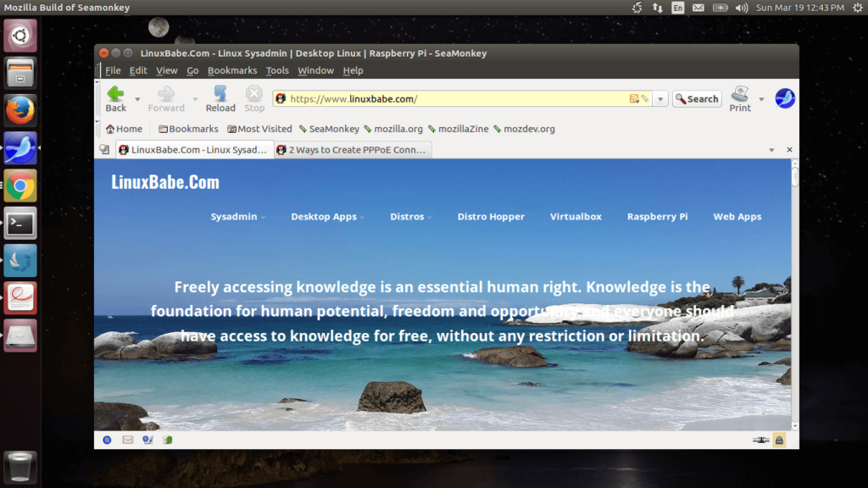This screenshot has width=868, height=488.
Task: Open the Address Book component icon
Action: click(x=166, y=440)
